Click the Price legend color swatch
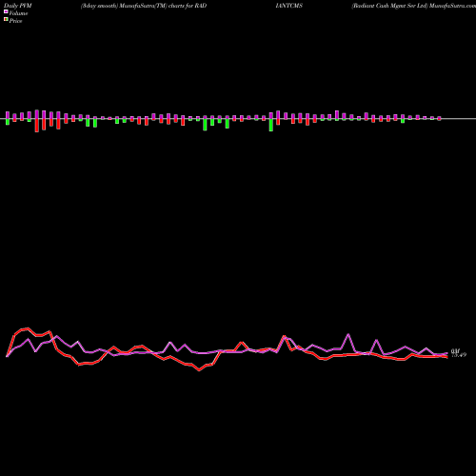 [6, 20]
